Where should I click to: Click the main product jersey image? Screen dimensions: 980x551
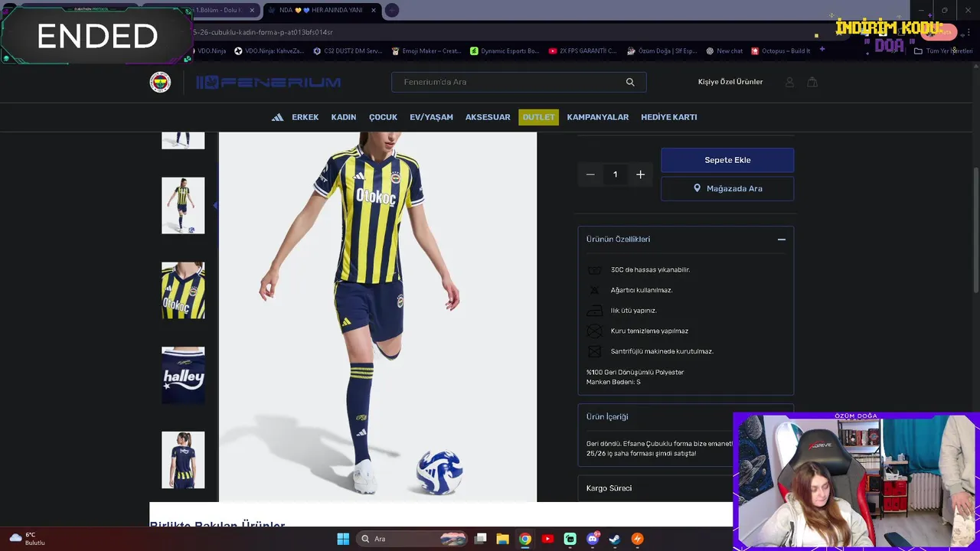(x=377, y=317)
